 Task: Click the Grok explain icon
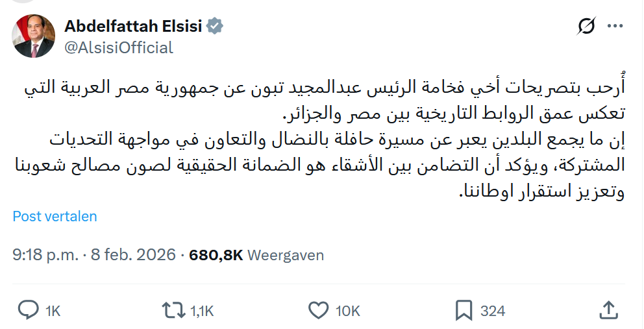tap(586, 27)
